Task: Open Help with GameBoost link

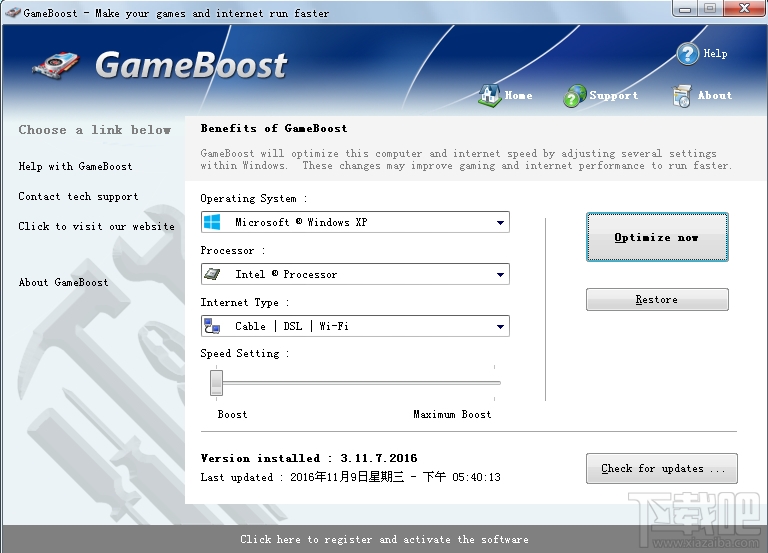Action: [x=75, y=167]
